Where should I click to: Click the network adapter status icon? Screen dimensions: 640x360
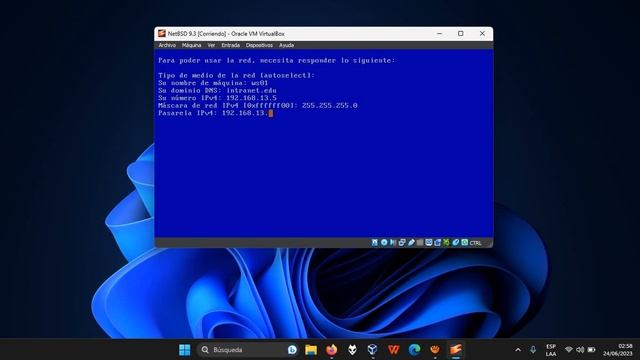tap(402, 242)
